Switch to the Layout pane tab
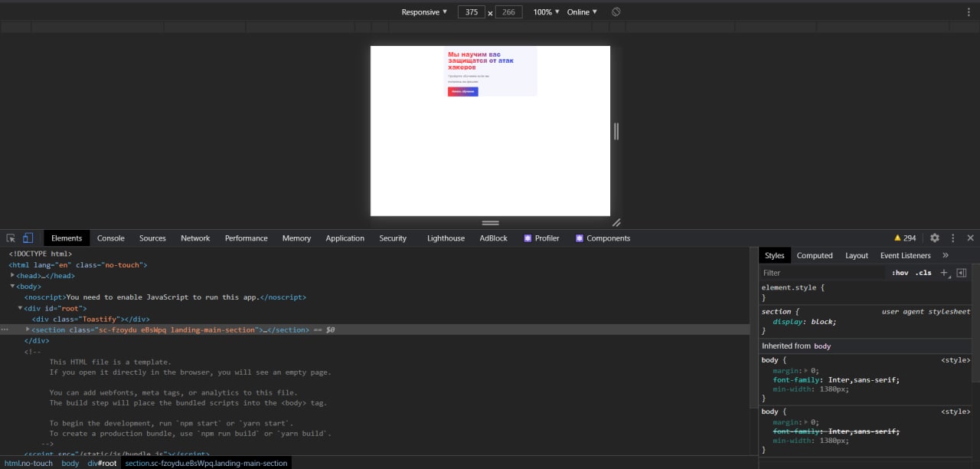Screen dimensions: 980x469 tap(857, 255)
